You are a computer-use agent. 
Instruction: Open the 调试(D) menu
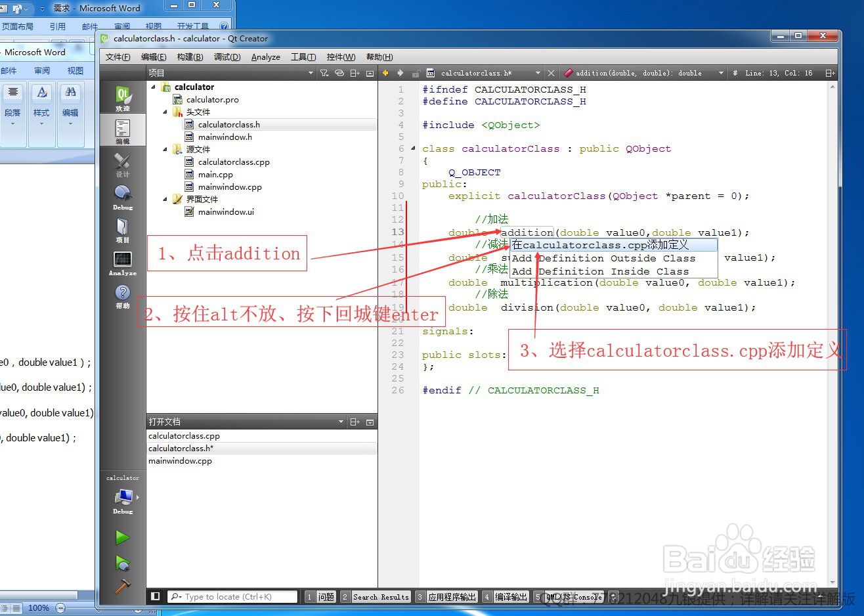click(227, 57)
